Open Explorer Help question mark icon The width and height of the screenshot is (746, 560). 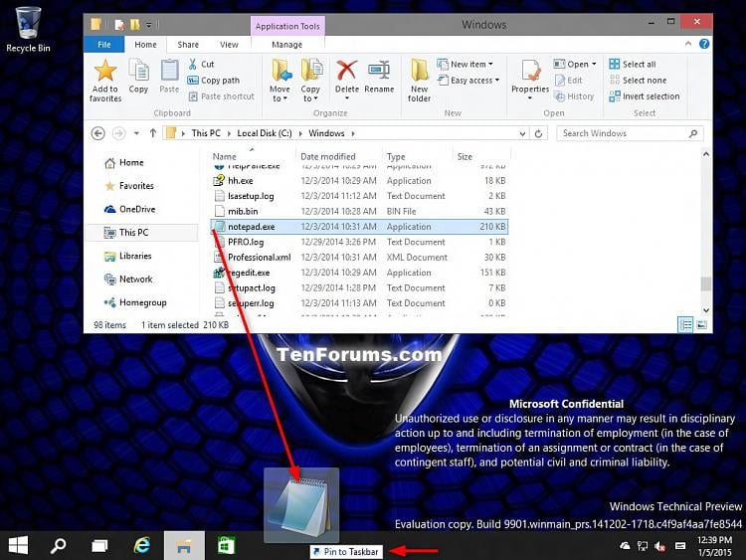click(704, 44)
